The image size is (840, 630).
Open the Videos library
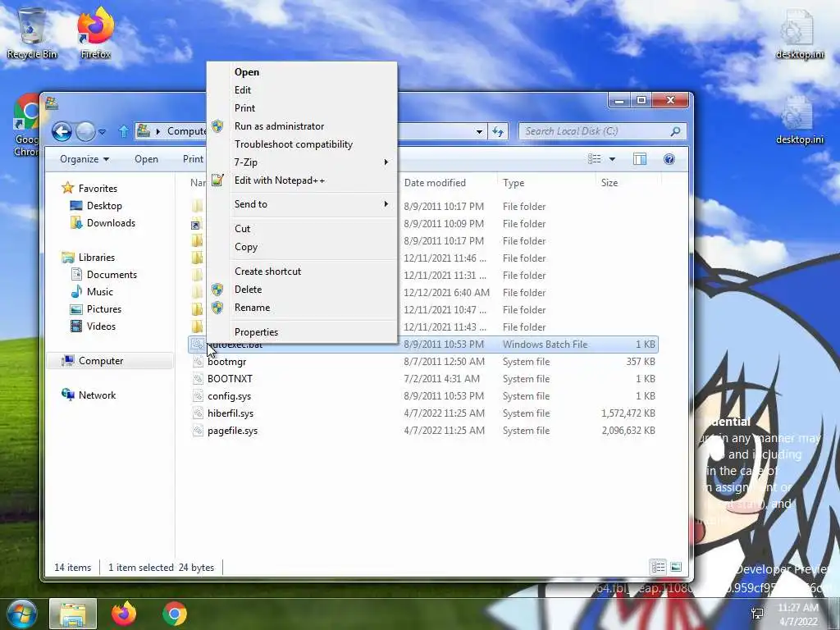pyautogui.click(x=94, y=326)
